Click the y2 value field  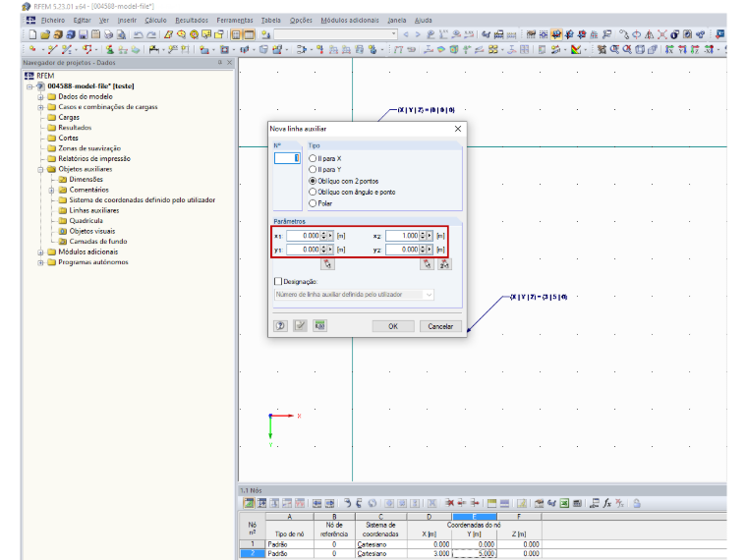(x=403, y=250)
